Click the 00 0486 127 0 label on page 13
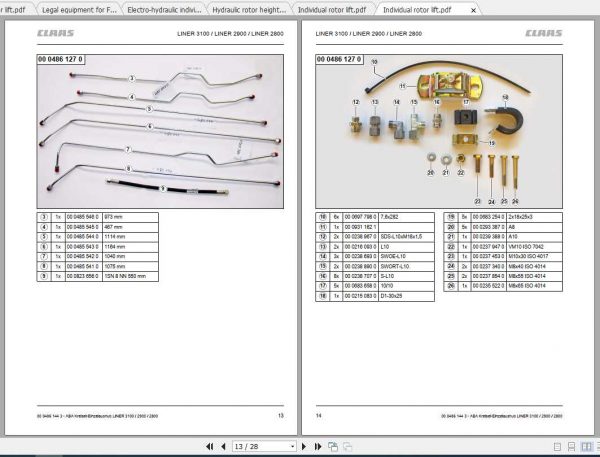This screenshot has height=457, width=600. click(x=60, y=59)
